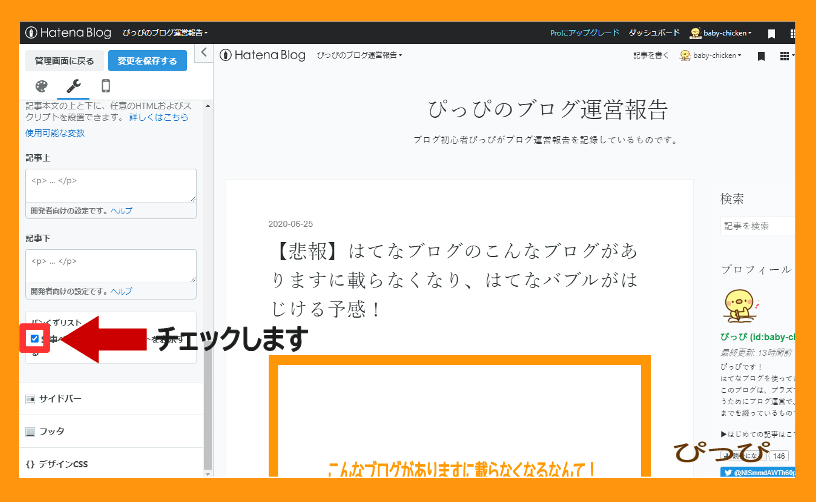Toggle the パンくずリスト checkbox
Image resolution: width=816 pixels, height=502 pixels.
(x=35, y=339)
